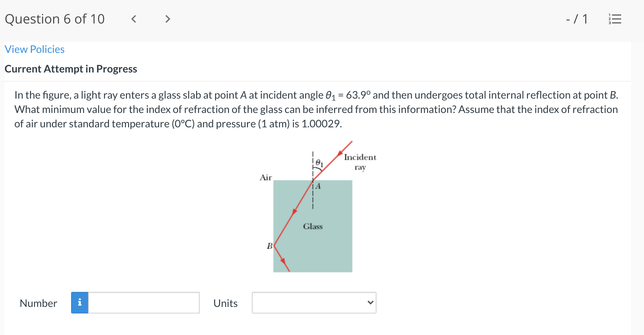Click the score indicator '- / 1'
644x335 pixels.
coord(576,19)
